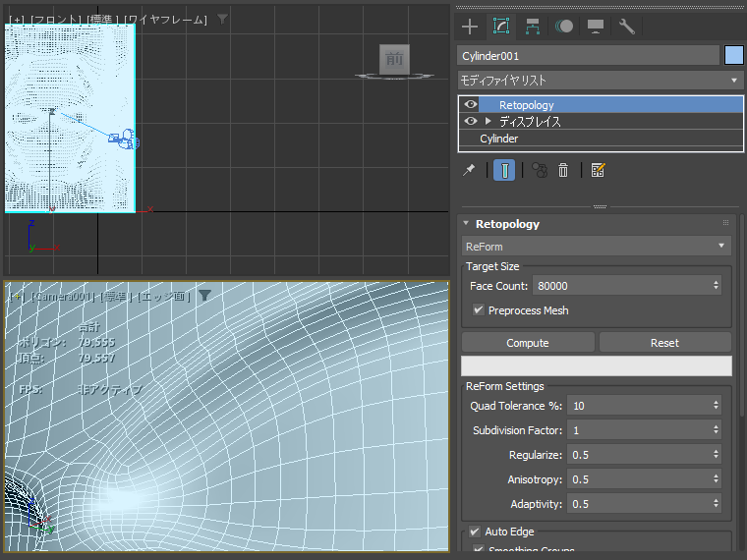Click the Adaptivity value field
This screenshot has width=747, height=560.
click(638, 504)
